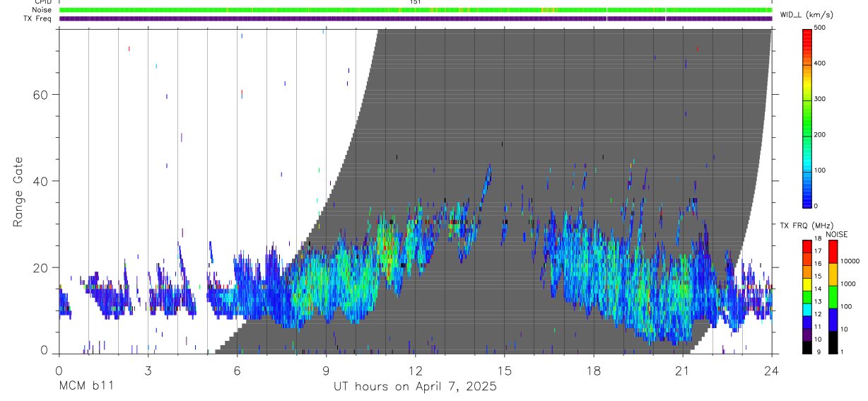Click the Range Gate axis title
The height and width of the screenshot is (401, 868).
[x=18, y=192]
